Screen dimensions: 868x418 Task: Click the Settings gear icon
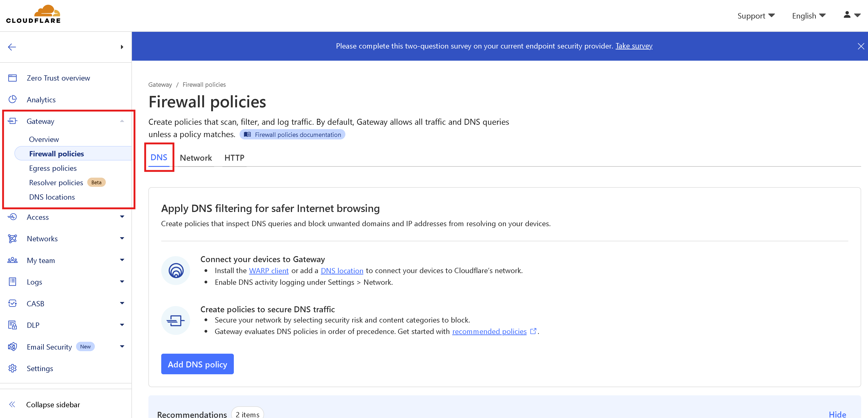[12, 368]
